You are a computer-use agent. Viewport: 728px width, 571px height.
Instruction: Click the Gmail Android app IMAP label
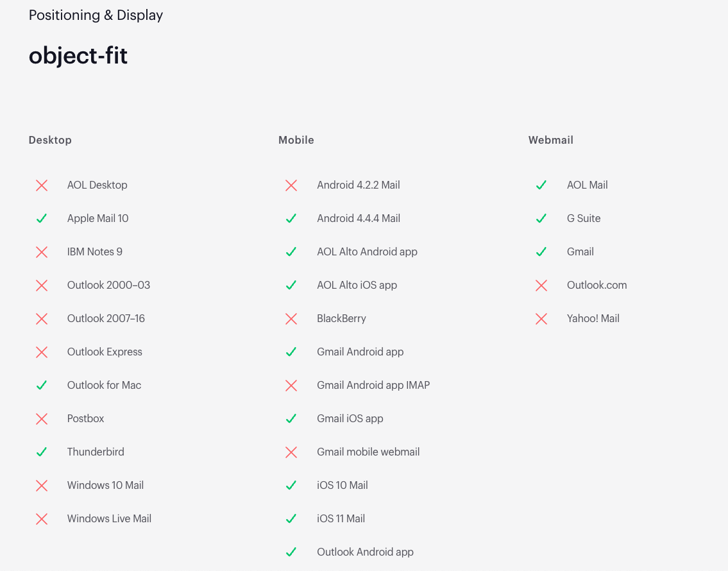(373, 386)
